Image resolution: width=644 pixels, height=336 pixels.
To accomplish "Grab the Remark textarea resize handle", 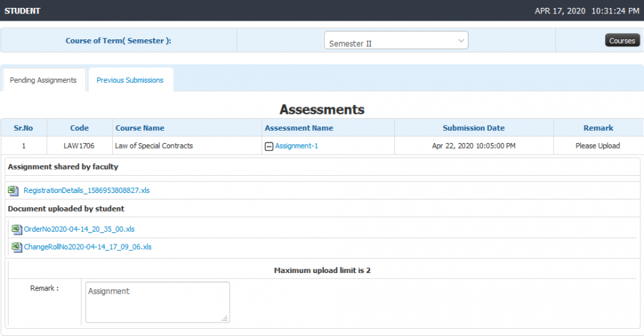I will coord(225,318).
